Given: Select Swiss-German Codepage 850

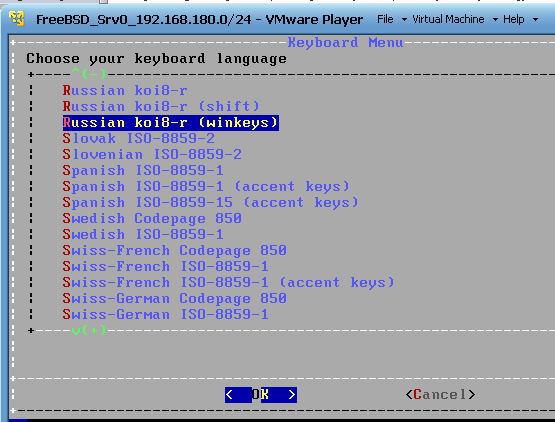Looking at the screenshot, I should 174,298.
